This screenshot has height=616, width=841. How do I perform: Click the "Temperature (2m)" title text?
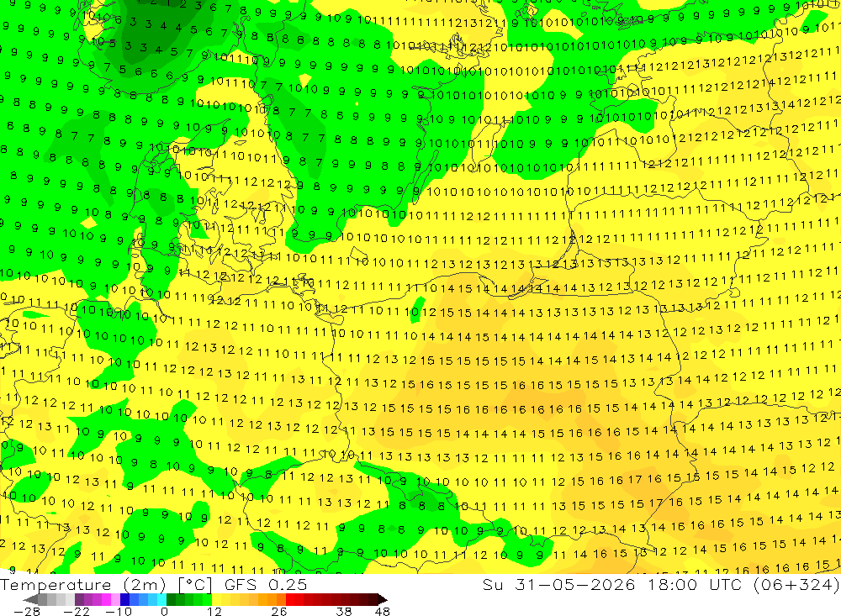[82, 585]
